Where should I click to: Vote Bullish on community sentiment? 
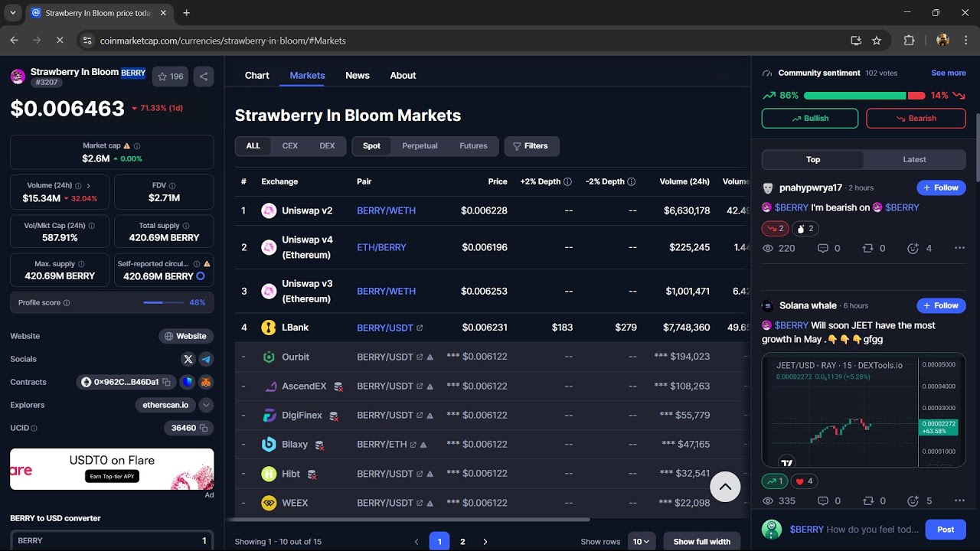click(x=810, y=119)
